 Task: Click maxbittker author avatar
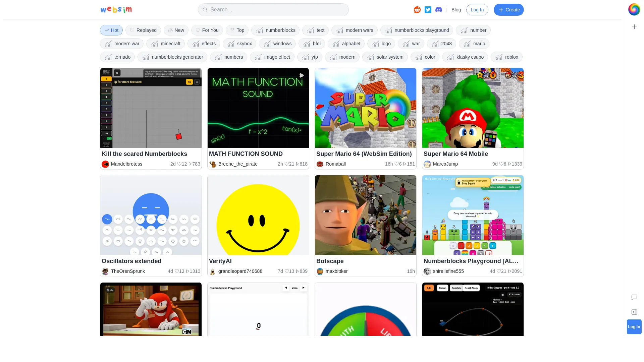pos(320,271)
